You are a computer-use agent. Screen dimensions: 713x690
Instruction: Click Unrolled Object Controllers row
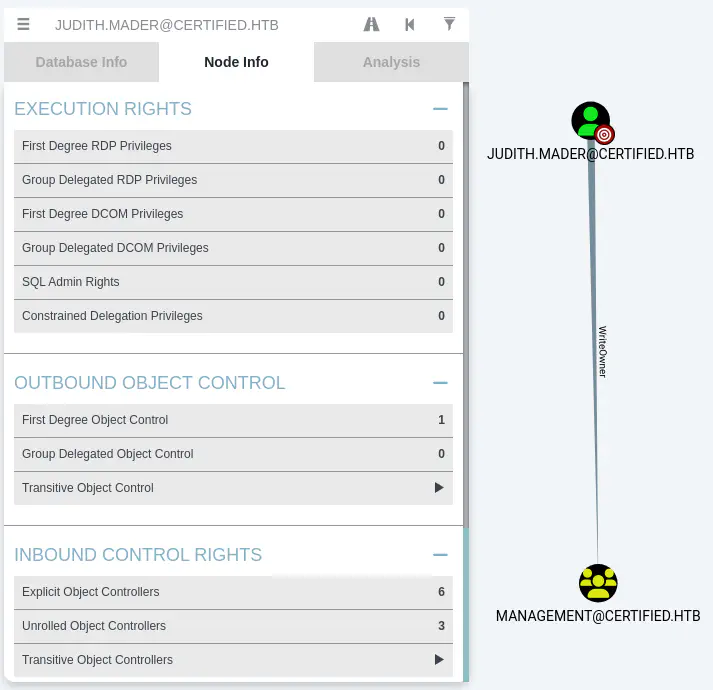pyautogui.click(x=233, y=626)
